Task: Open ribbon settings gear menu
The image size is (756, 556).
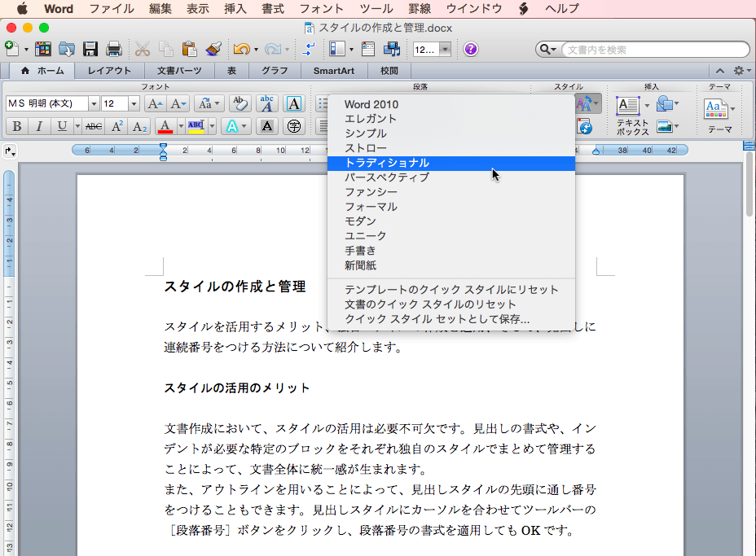Action: 741,71
